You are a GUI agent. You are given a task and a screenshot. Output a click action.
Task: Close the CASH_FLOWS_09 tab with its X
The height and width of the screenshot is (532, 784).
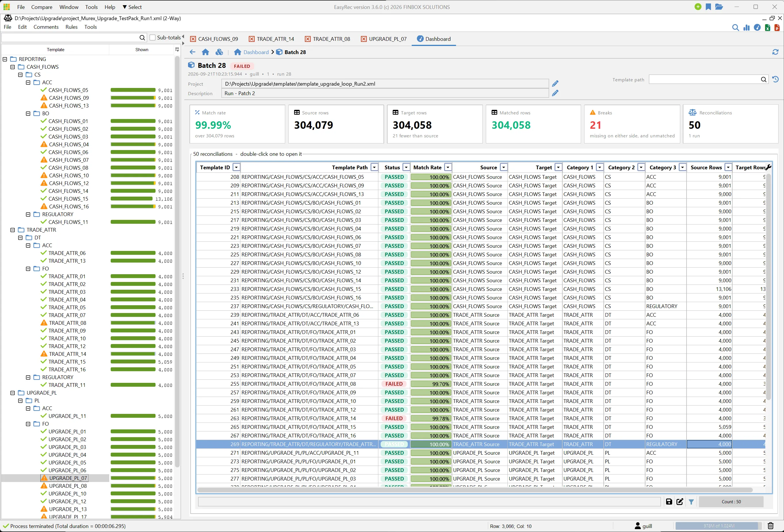click(193, 39)
